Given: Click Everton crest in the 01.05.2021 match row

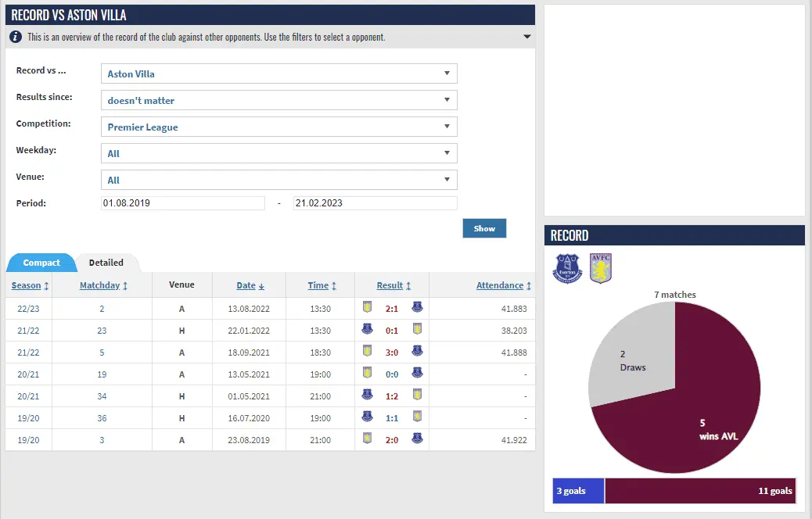Looking at the screenshot, I should click(367, 396).
